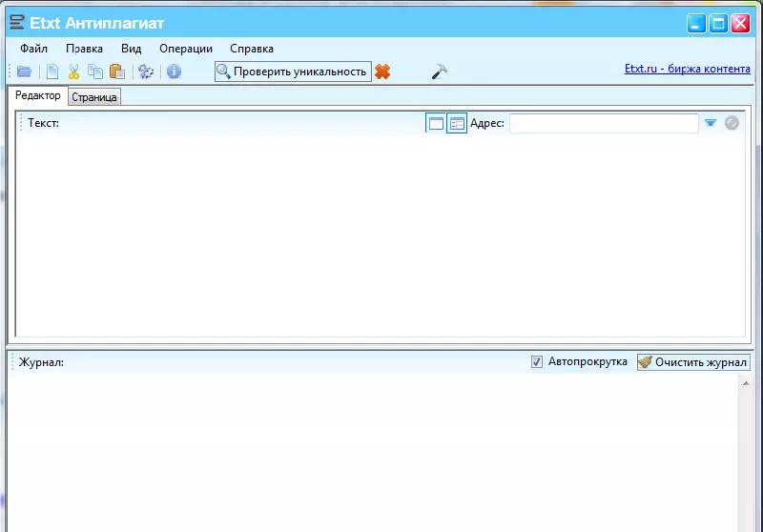
Task: Click the paste clipboard icon
Action: pos(116,72)
